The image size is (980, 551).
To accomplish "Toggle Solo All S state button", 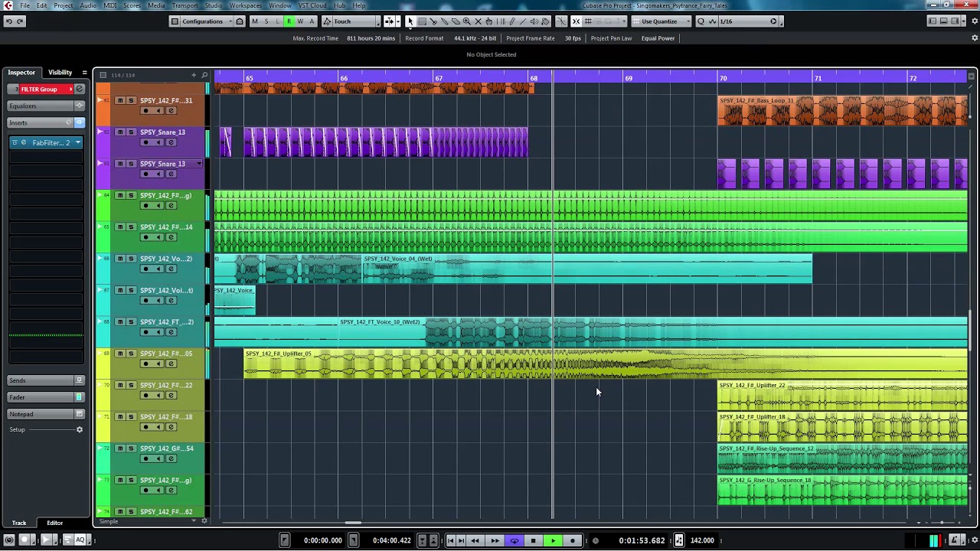I will [x=266, y=21].
